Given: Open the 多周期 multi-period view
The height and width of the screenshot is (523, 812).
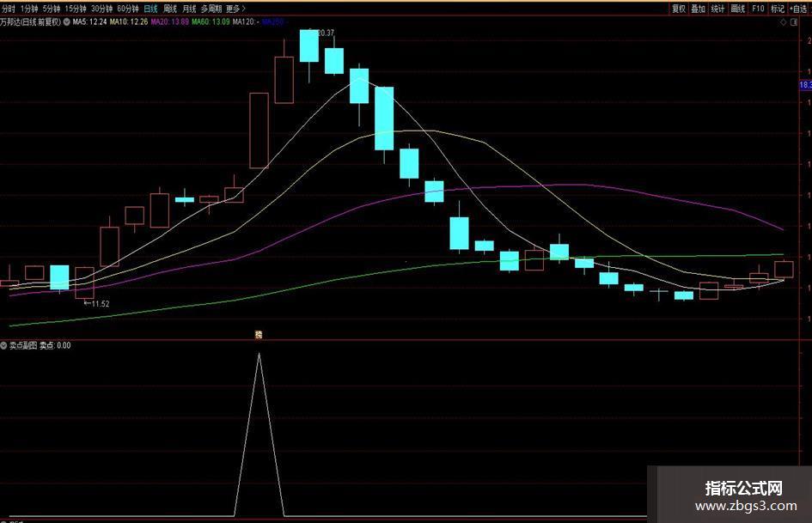Looking at the screenshot, I should 211,9.
